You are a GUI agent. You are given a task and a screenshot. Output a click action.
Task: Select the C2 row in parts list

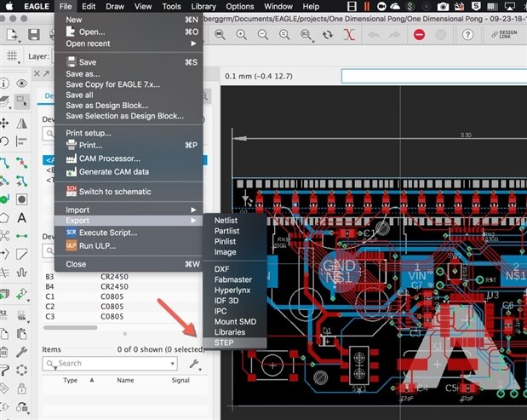122,307
